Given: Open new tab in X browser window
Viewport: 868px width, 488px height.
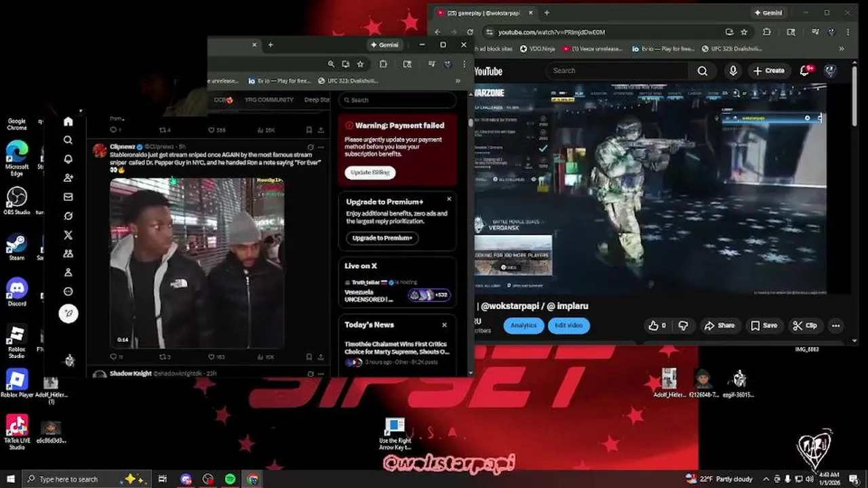Looking at the screenshot, I should [x=271, y=45].
